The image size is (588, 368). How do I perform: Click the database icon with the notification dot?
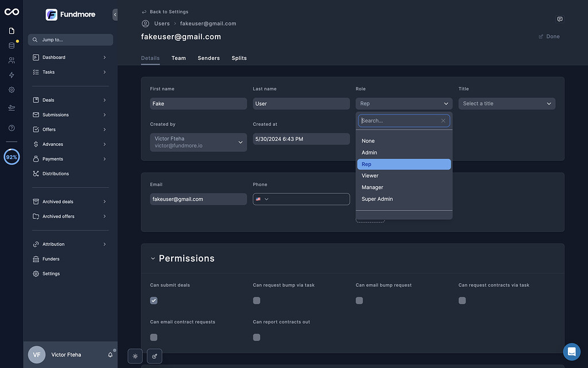(11, 45)
